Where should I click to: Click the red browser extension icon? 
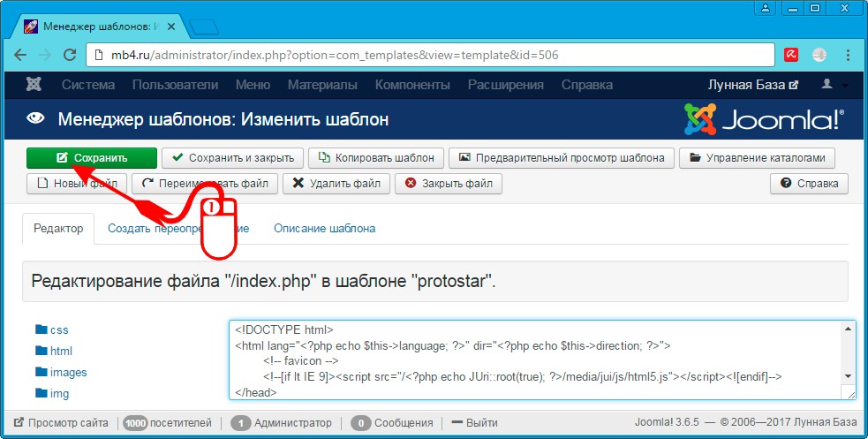(791, 55)
